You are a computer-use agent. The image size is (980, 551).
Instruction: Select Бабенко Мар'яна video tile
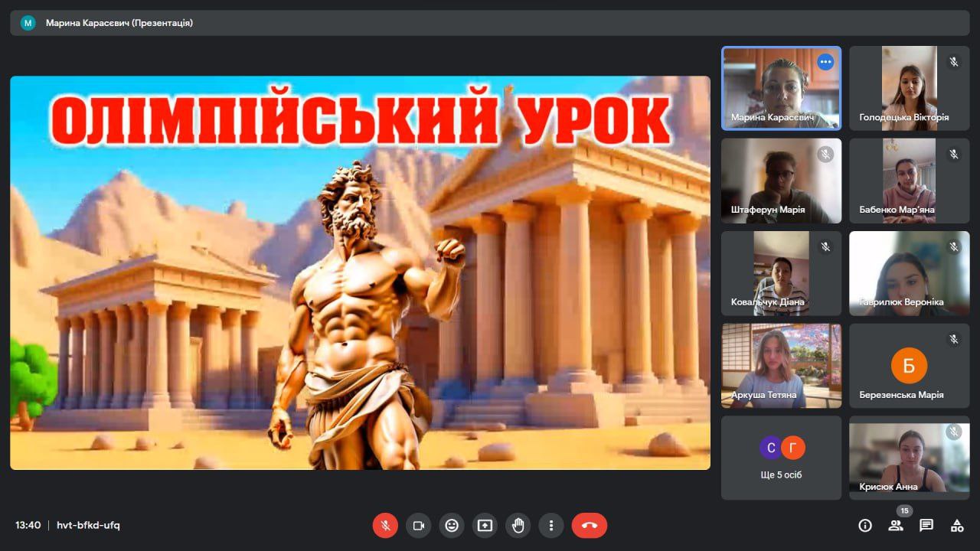click(910, 181)
